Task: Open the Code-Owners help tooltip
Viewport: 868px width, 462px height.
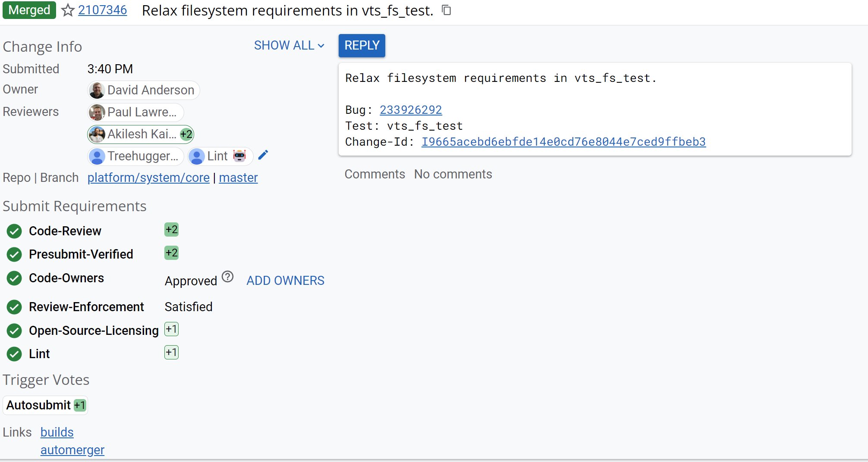Action: click(x=228, y=277)
